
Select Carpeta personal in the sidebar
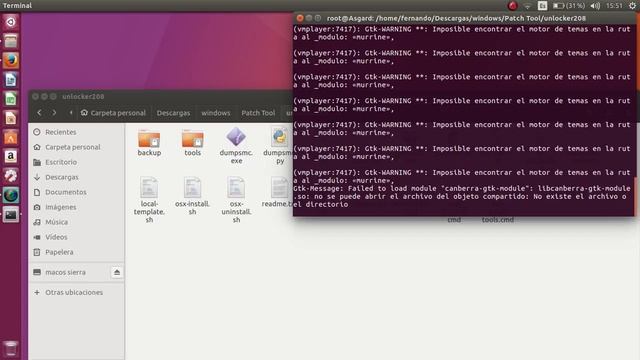point(76,147)
